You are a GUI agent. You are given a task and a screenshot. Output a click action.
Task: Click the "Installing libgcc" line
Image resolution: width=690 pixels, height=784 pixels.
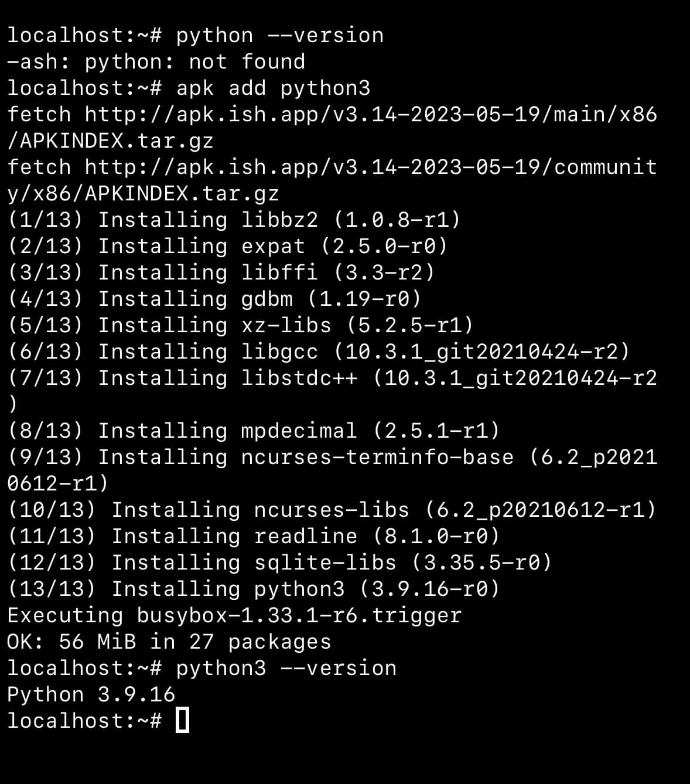tap(318, 352)
